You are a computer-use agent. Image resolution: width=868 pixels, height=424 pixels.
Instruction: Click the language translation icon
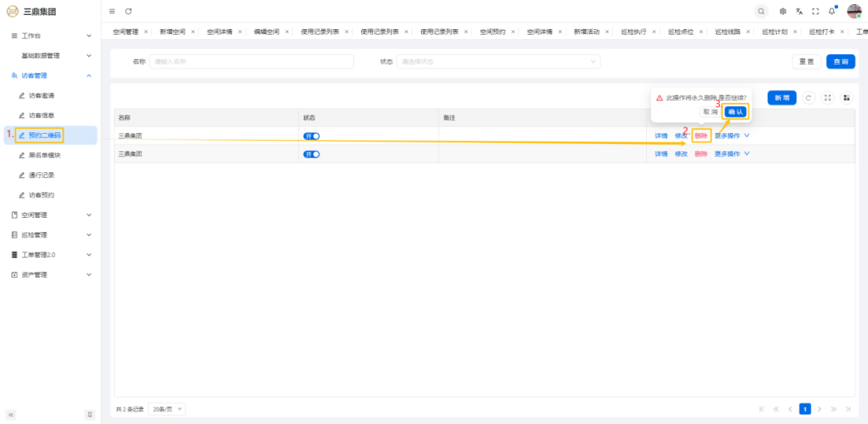click(799, 11)
